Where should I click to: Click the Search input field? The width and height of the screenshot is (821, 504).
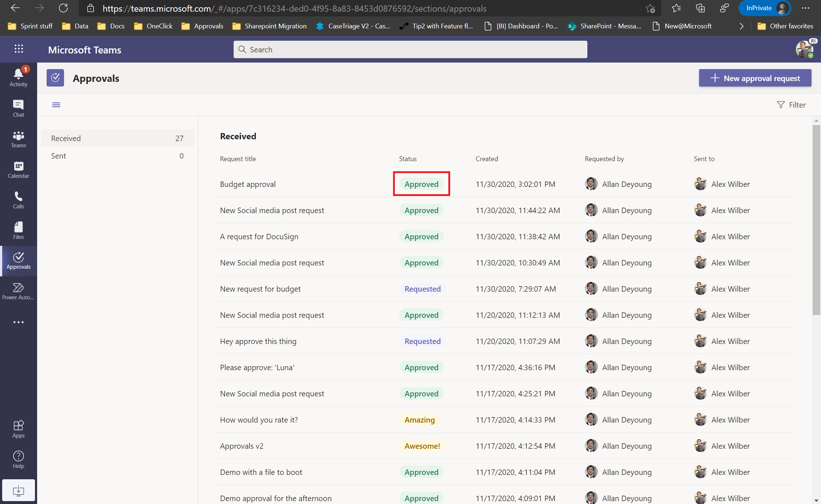click(410, 49)
